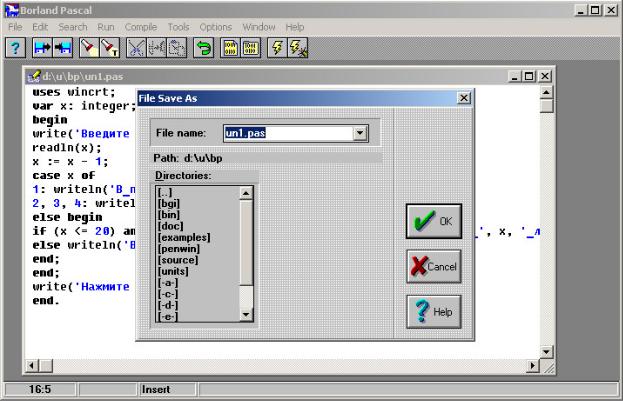Click the un1.pas editor window document icon
The image size is (623, 401).
(x=33, y=76)
